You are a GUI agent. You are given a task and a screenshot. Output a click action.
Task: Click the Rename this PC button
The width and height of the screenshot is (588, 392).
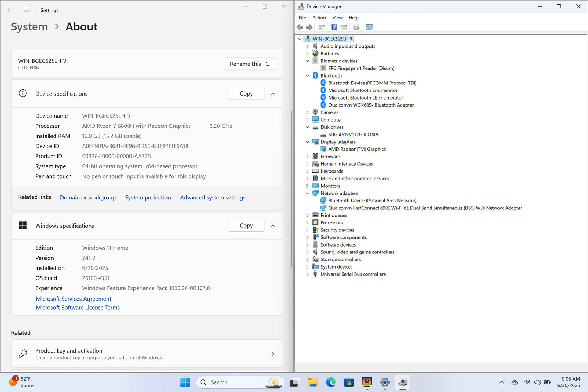[x=249, y=64]
